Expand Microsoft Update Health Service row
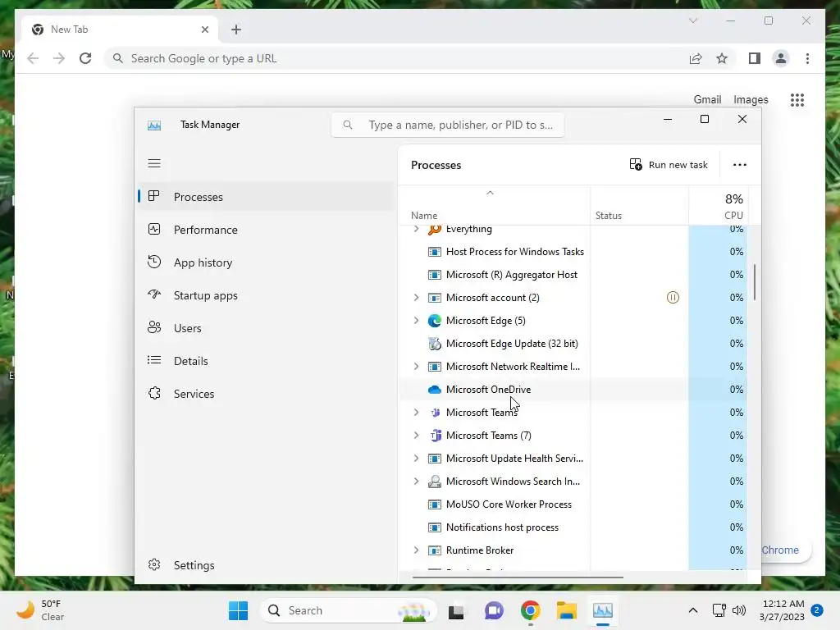The width and height of the screenshot is (840, 630). click(416, 458)
